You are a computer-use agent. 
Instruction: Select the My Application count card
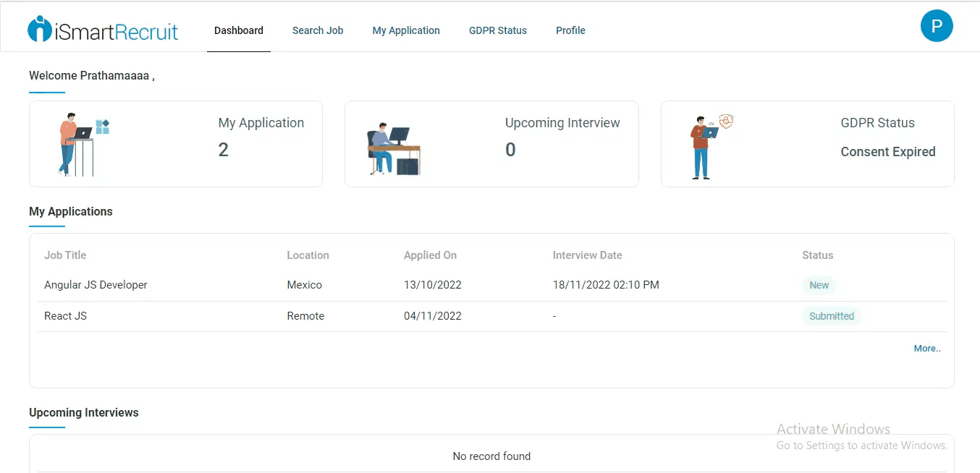coord(176,144)
